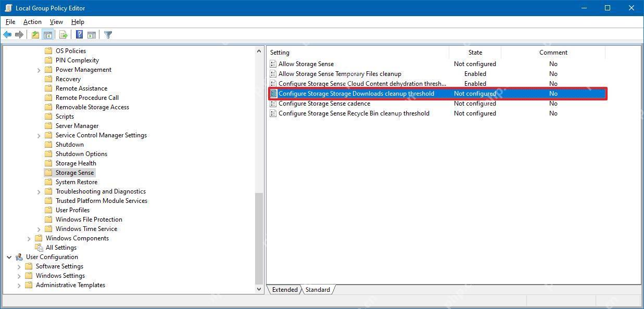The height and width of the screenshot is (309, 644).
Task: Click the Storage Sense folder icon in tree
Action: (48, 173)
